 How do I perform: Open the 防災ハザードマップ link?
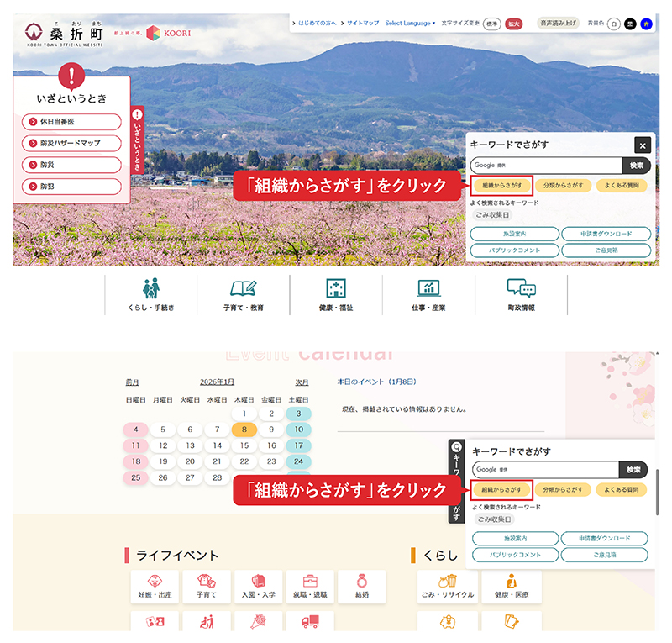click(x=70, y=143)
